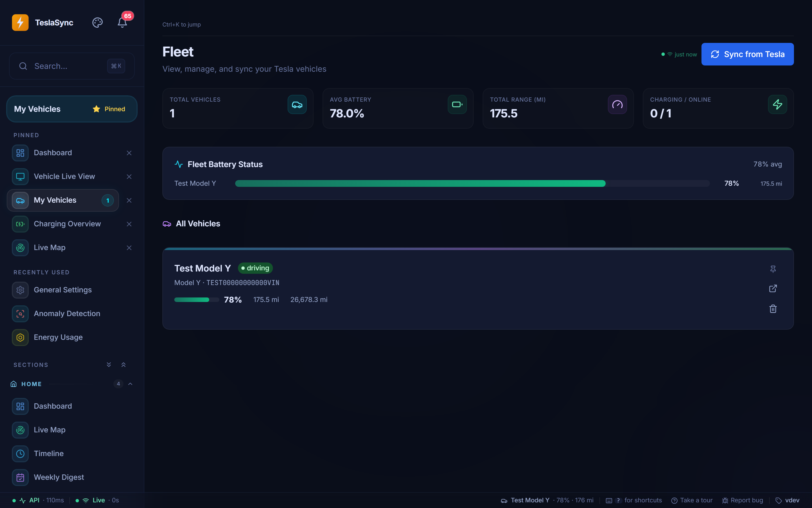Select pinned My Vehicles item
The image size is (812, 508).
[63, 200]
